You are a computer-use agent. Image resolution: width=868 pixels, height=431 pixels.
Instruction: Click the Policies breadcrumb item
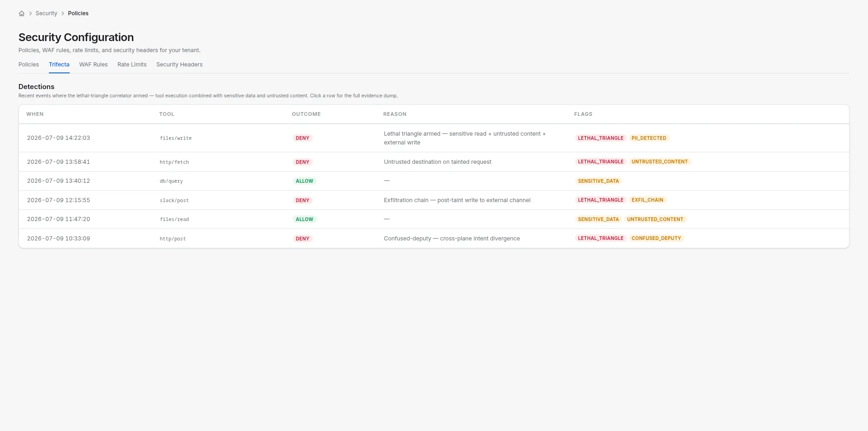(78, 13)
